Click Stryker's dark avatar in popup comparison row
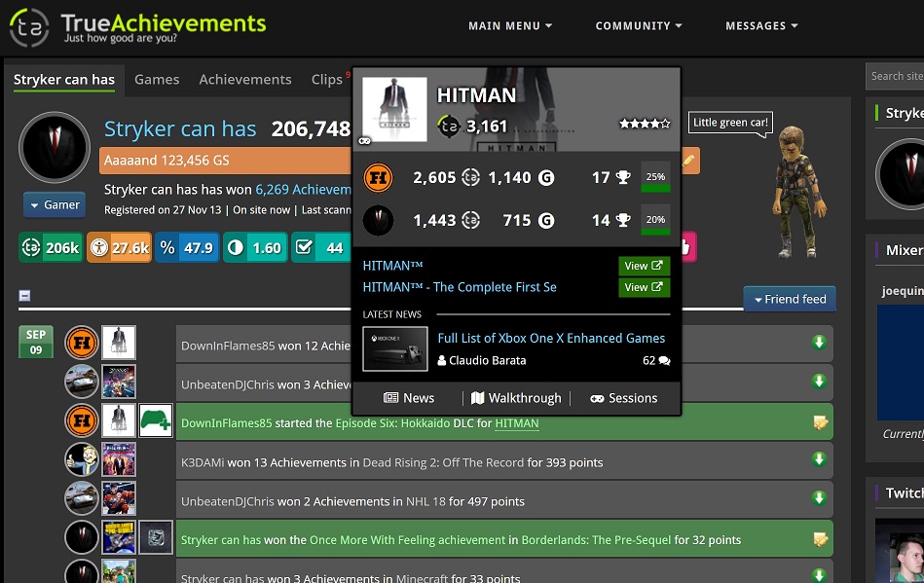 click(379, 220)
